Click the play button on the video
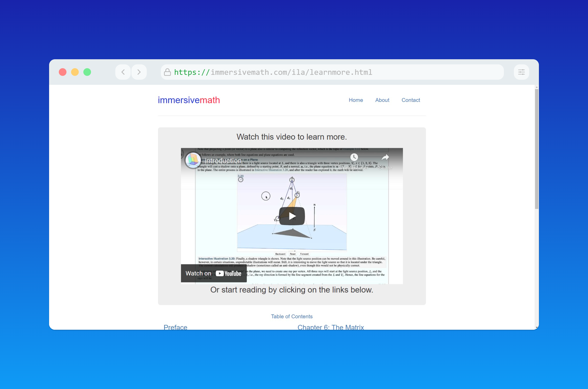The height and width of the screenshot is (389, 588). click(x=292, y=215)
